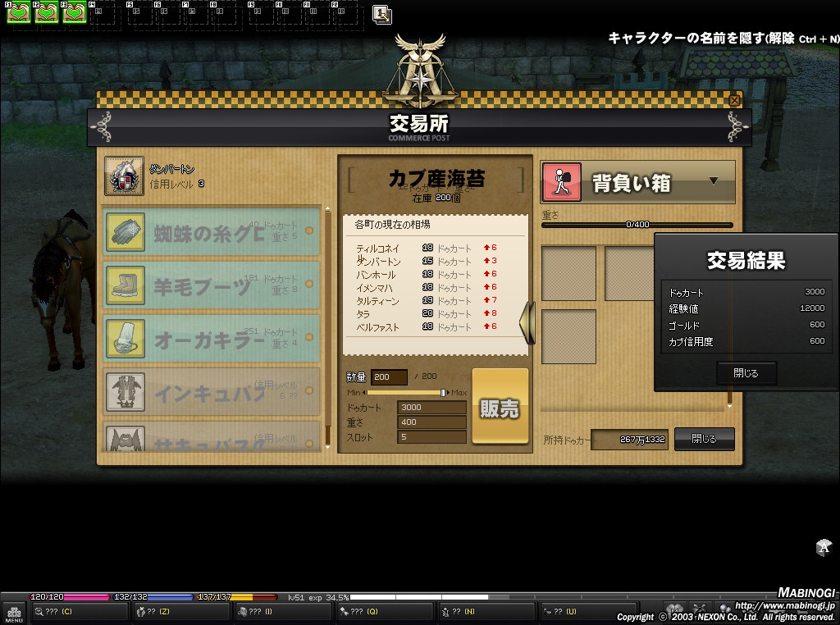Select the ogre killer trade item

coord(212,339)
